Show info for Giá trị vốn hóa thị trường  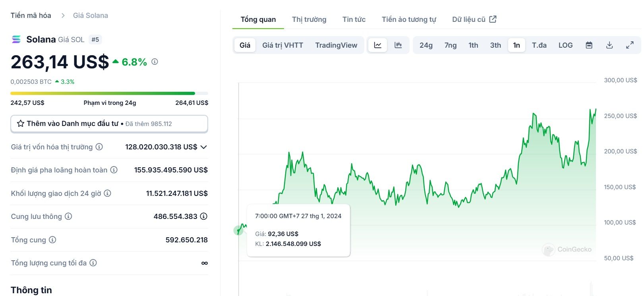(x=99, y=147)
